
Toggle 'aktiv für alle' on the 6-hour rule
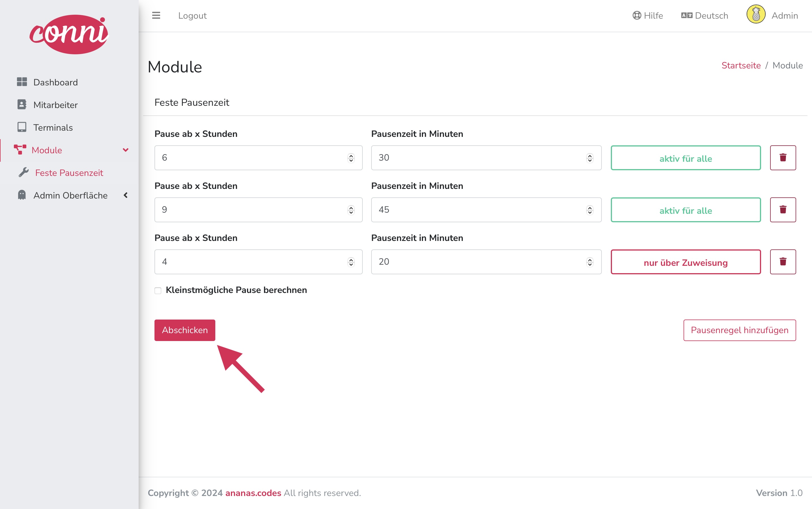pos(686,158)
